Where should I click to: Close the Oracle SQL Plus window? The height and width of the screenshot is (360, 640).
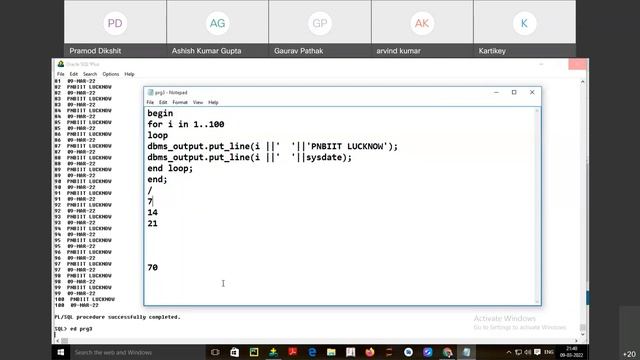click(578, 64)
